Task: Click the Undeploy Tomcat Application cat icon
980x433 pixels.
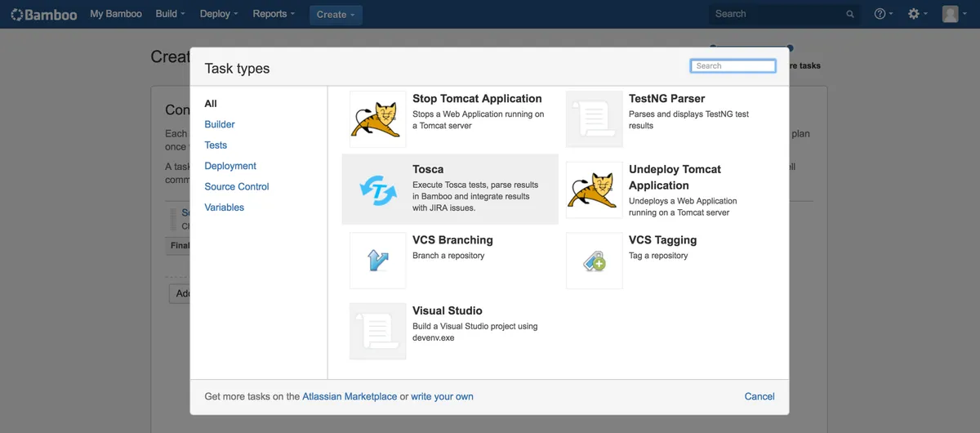Action: tap(595, 190)
